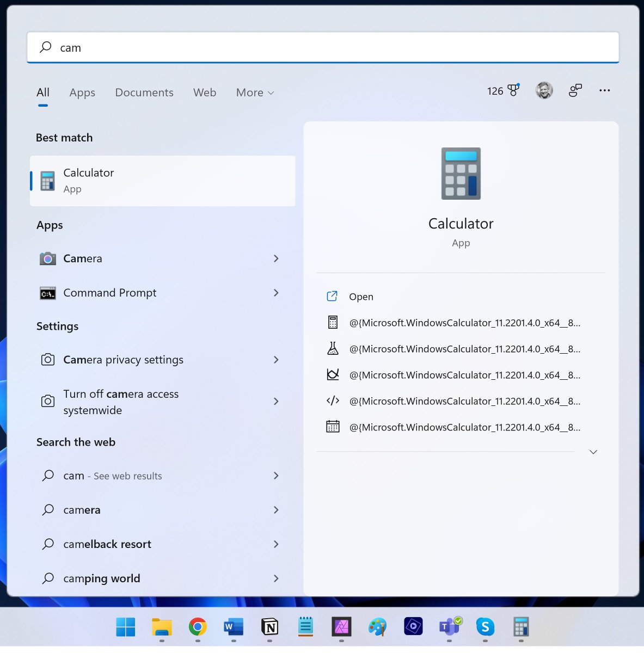Click the camera icon beside Camera privacy settings
The height and width of the screenshot is (653, 644).
tap(48, 360)
